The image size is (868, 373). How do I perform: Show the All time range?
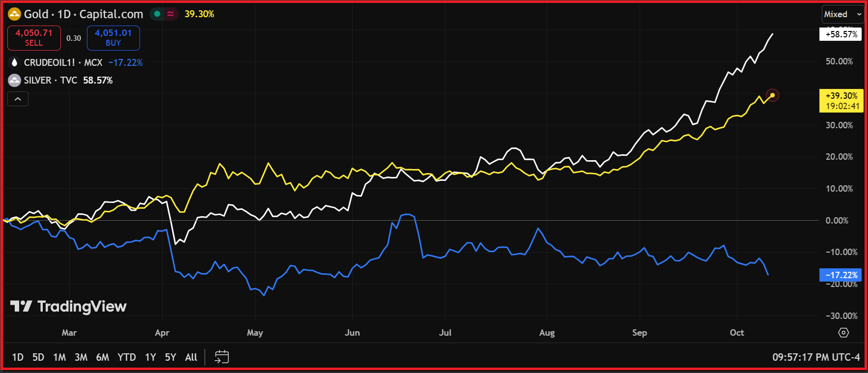(191, 357)
